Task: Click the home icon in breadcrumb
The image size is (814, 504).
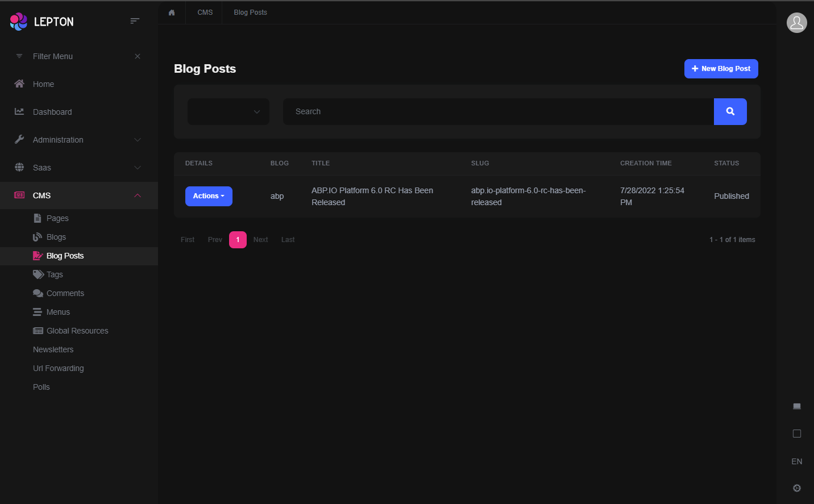Action: pos(172,13)
